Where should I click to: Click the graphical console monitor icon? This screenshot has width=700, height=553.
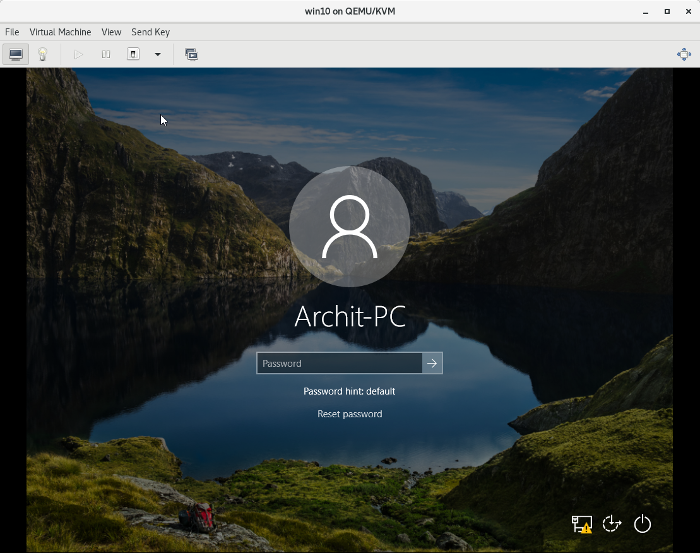15,54
